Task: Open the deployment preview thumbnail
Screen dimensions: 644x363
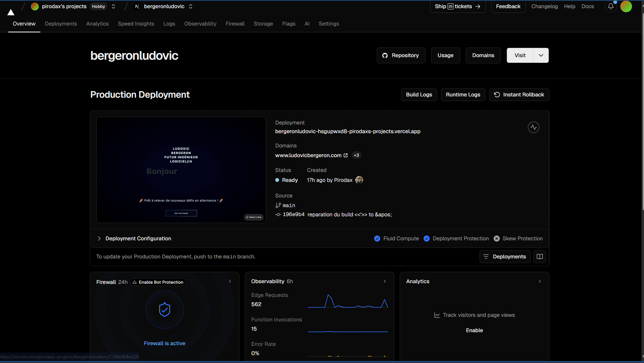Action: (181, 170)
